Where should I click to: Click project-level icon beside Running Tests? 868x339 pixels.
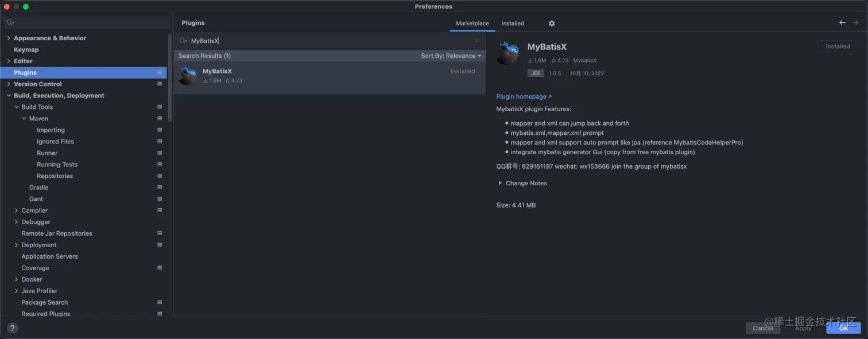160,164
